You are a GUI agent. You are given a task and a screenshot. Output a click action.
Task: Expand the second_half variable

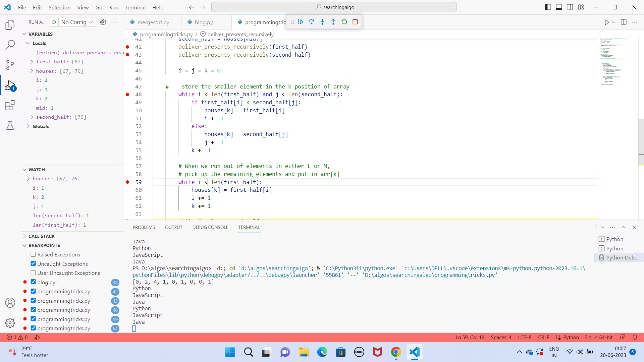pyautogui.click(x=32, y=117)
